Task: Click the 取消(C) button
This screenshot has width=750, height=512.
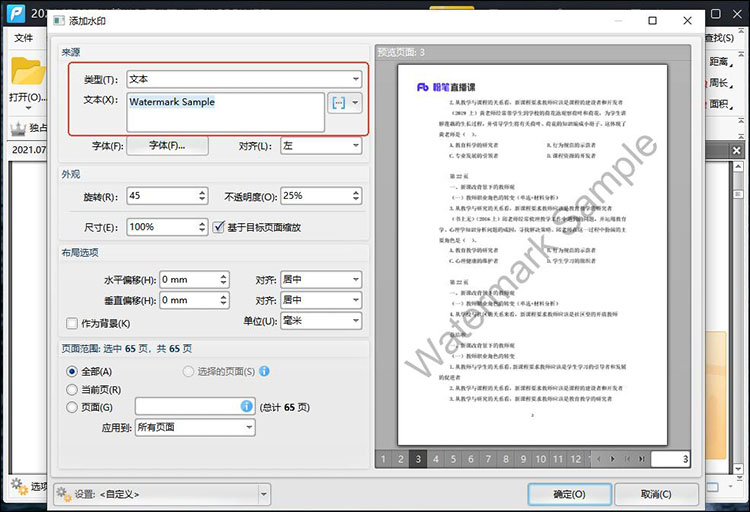Action: coord(656,494)
